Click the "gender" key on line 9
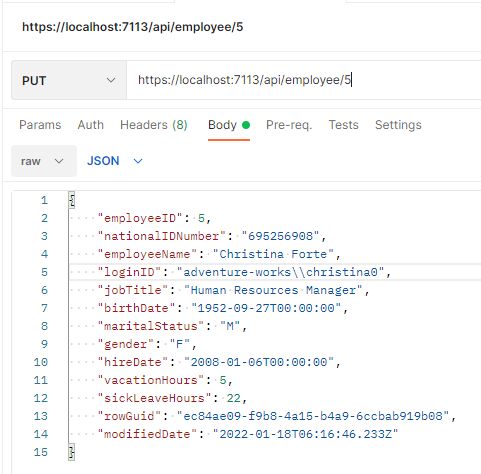The image size is (481, 474). tap(126, 344)
